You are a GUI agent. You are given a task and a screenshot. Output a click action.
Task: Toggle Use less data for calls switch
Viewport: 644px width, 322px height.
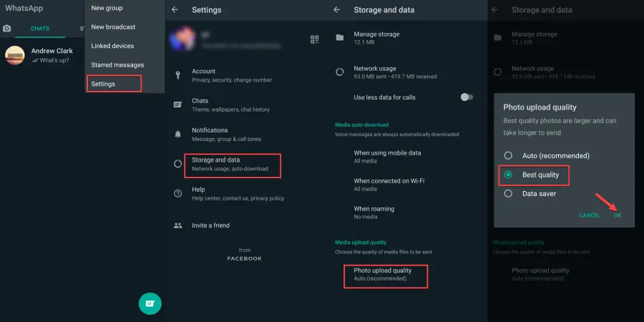[467, 97]
